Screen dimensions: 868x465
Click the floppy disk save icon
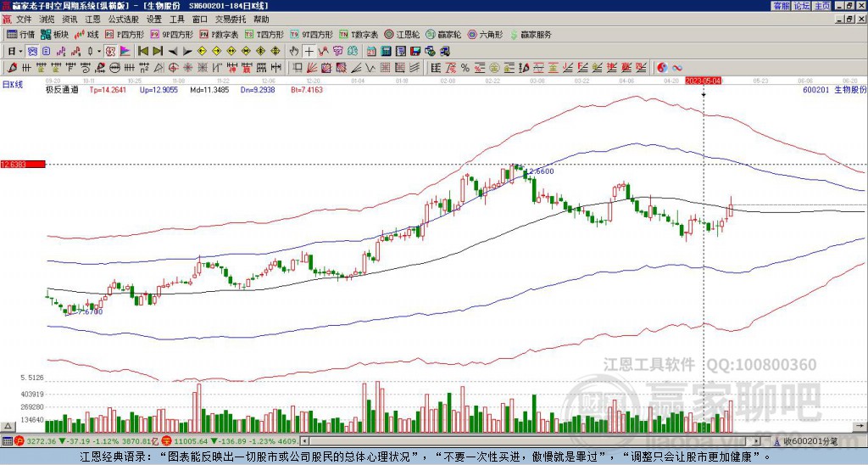(x=415, y=52)
